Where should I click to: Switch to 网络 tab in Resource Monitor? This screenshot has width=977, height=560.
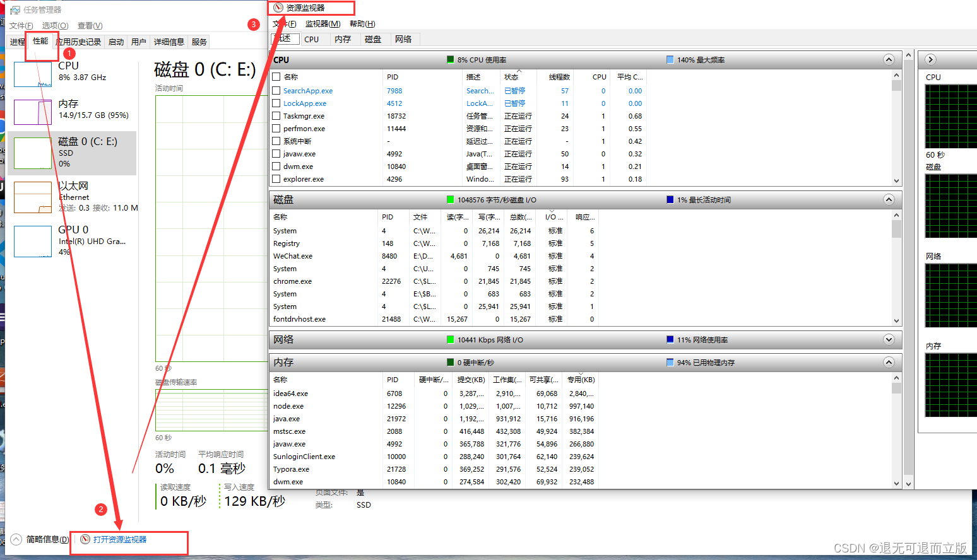403,39
